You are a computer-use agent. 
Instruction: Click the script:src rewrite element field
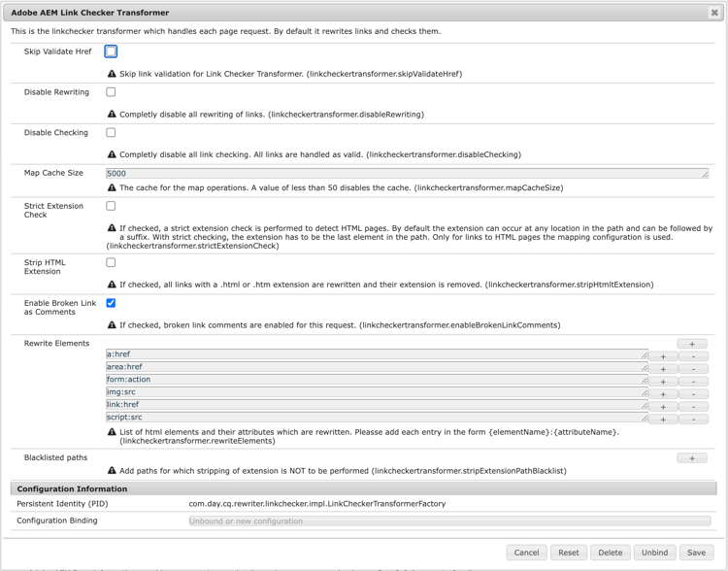pos(377,417)
